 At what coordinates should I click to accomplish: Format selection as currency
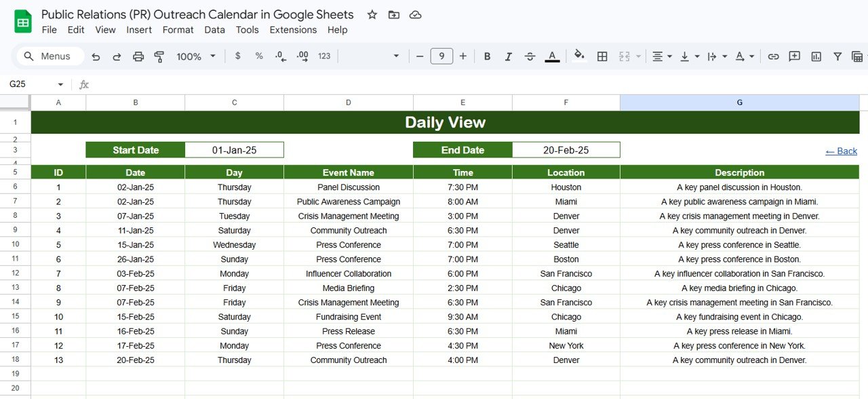tap(237, 56)
